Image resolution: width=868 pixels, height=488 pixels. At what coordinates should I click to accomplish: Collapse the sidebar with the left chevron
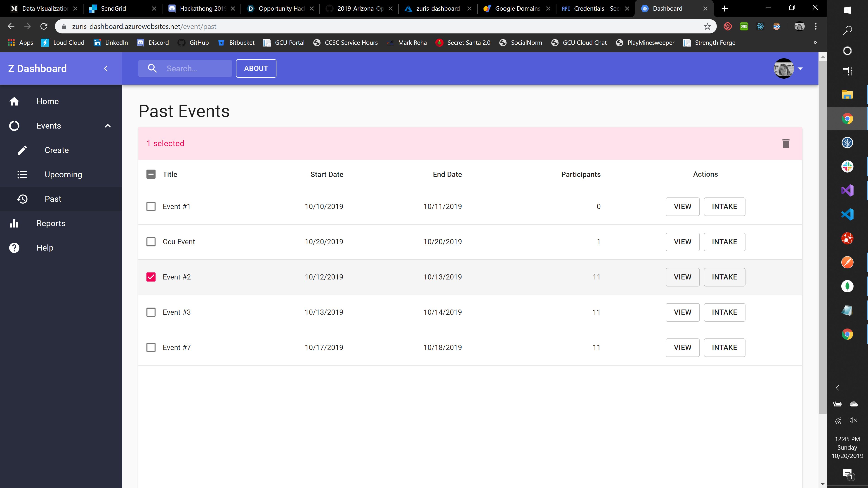tap(106, 68)
